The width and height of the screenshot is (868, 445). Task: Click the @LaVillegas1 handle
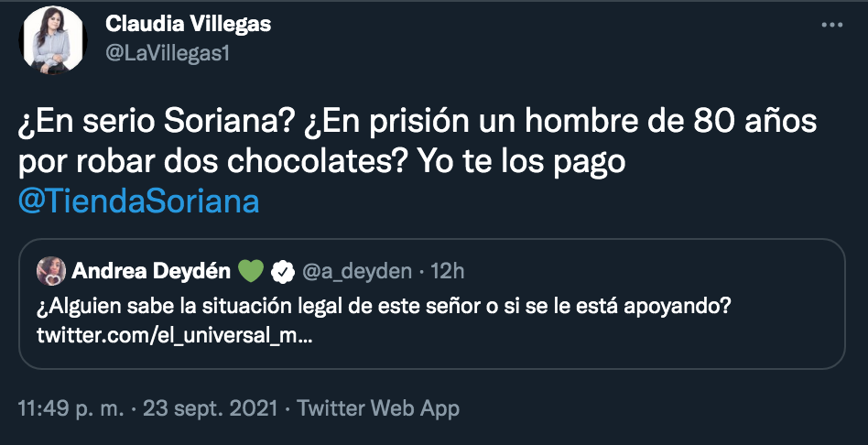pyautogui.click(x=167, y=53)
